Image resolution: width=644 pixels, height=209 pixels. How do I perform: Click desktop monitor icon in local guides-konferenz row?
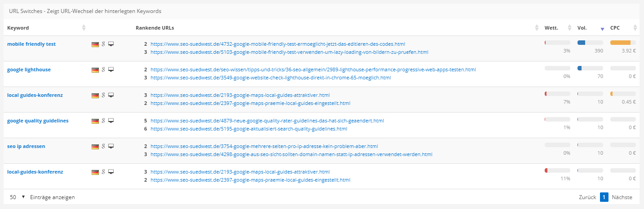click(111, 95)
